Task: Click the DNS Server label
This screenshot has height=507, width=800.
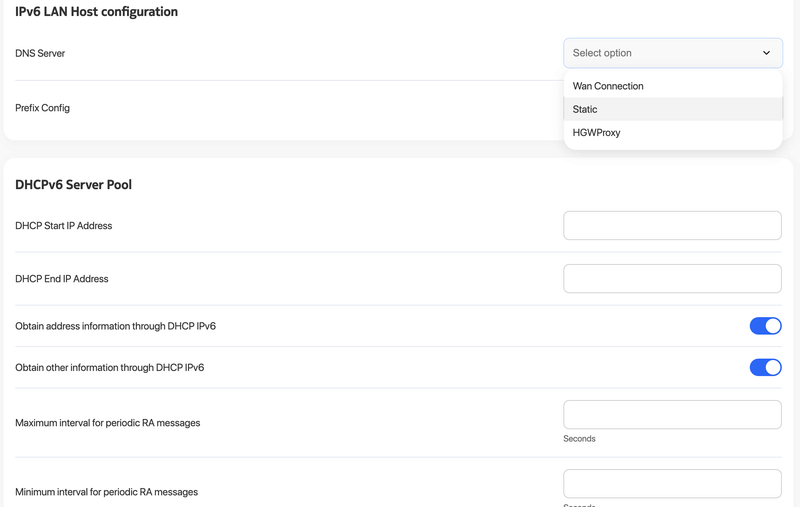Action: coord(40,54)
